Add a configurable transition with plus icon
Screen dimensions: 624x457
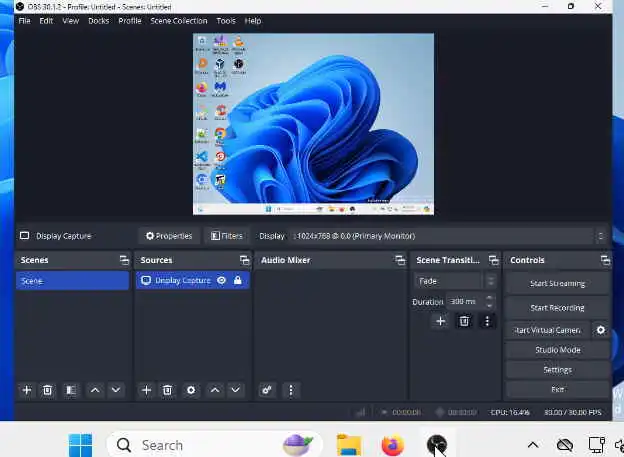click(441, 321)
